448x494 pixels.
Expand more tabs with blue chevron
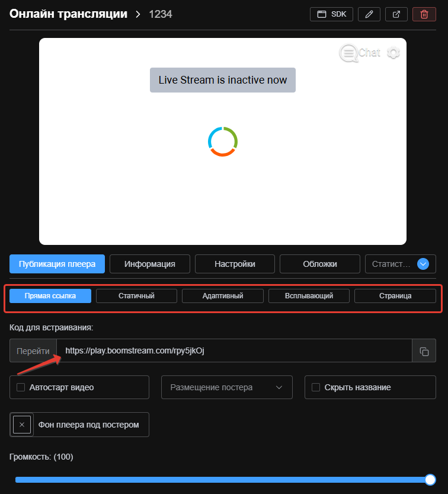tap(423, 264)
